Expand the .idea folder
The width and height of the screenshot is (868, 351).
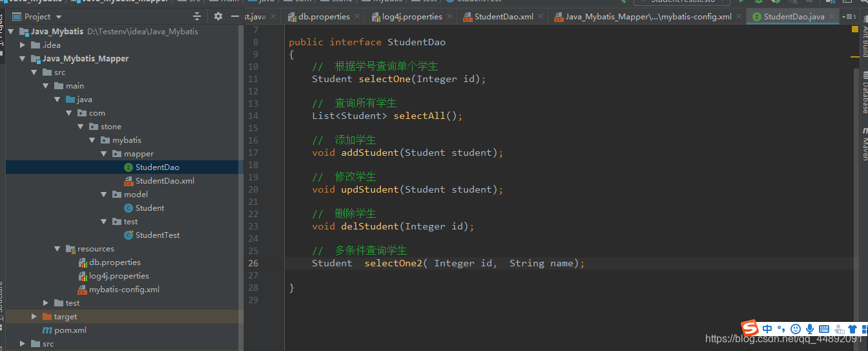[x=23, y=45]
